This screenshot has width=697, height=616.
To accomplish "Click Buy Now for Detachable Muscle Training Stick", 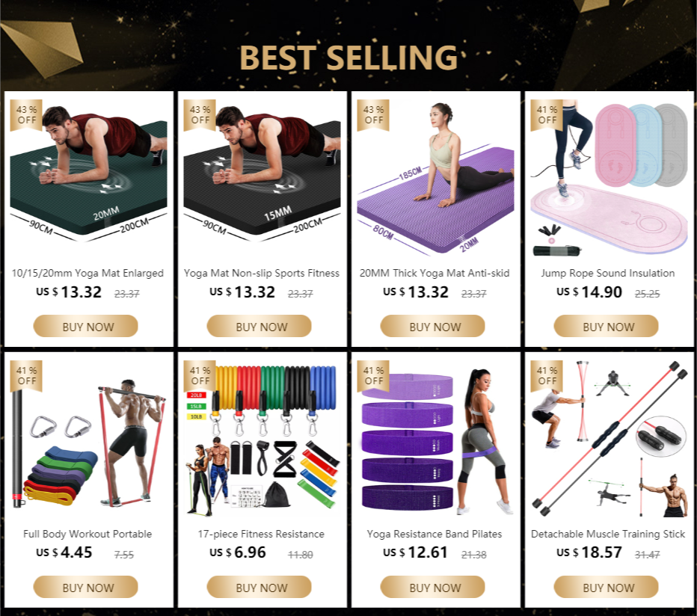I will coord(606,587).
